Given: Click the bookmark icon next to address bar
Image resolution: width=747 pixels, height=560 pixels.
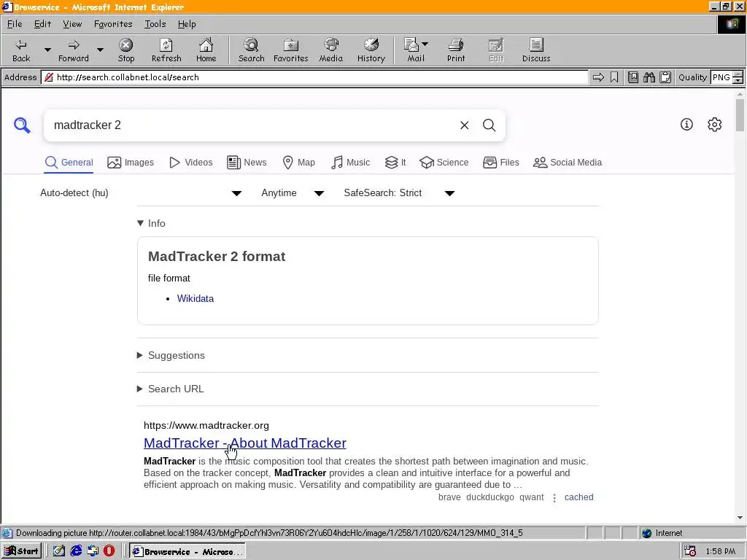Looking at the screenshot, I should coord(614,77).
